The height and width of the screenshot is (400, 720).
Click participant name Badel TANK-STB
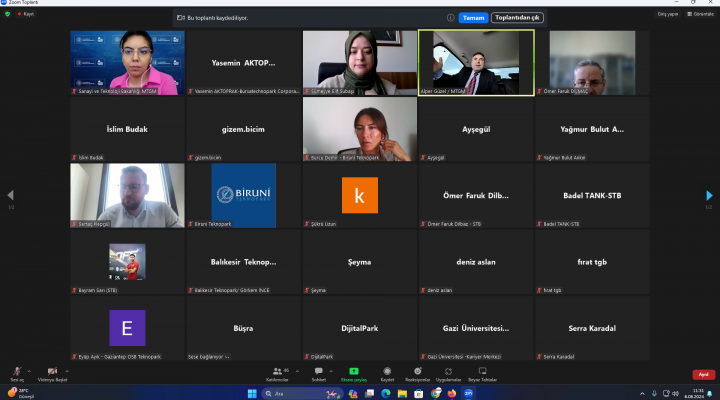point(592,195)
